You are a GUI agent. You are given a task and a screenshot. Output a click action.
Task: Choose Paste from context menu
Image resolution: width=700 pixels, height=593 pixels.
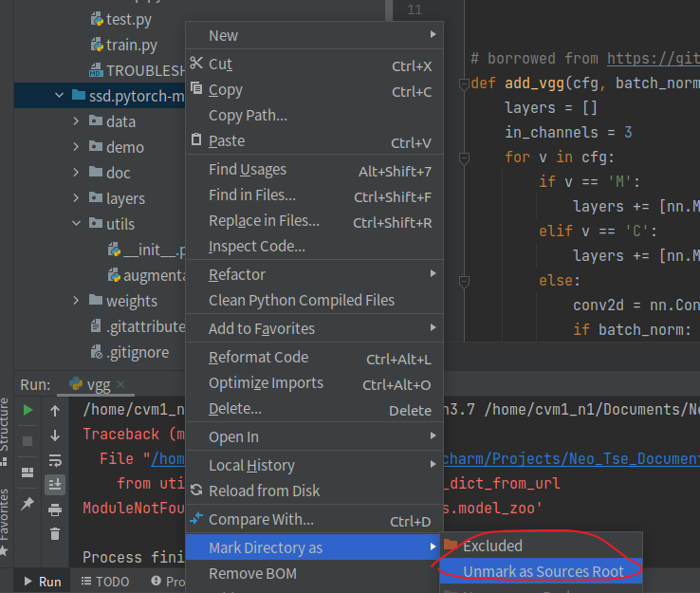(314, 140)
